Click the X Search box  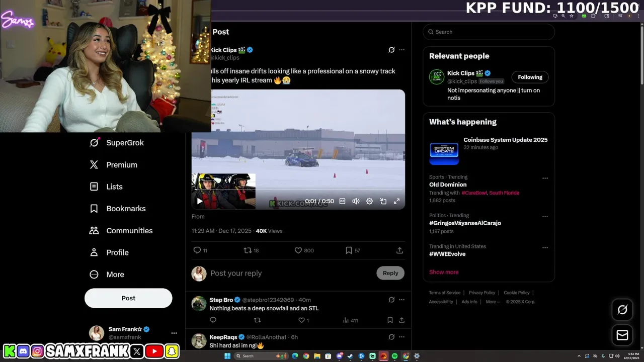click(x=489, y=32)
